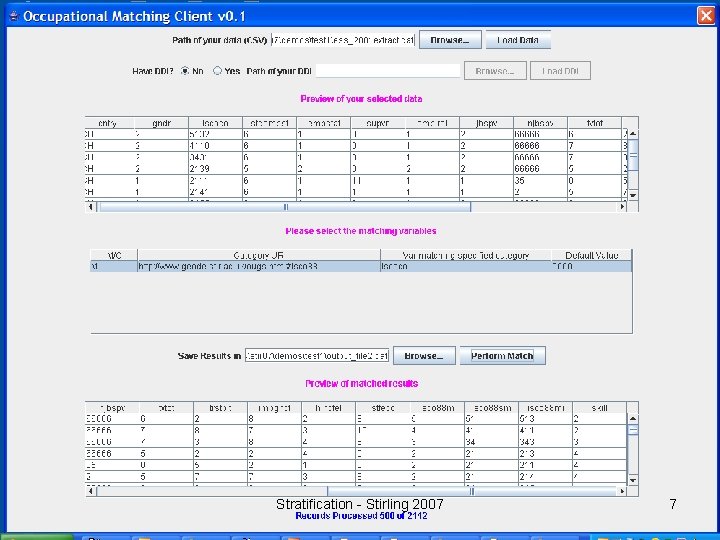720x540 pixels.
Task: Click the cntry column header in data preview
Action: [110, 123]
